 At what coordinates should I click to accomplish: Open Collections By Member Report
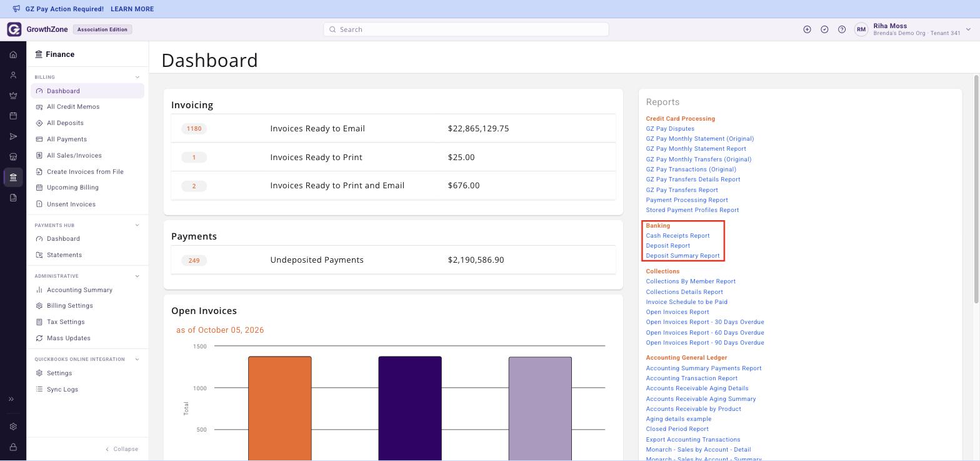coord(691,281)
